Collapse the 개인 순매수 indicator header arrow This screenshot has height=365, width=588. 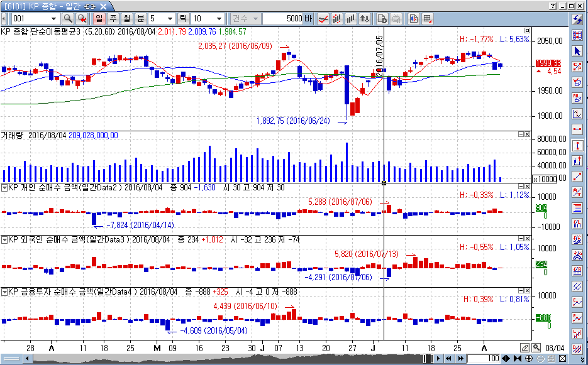[x=4, y=187]
